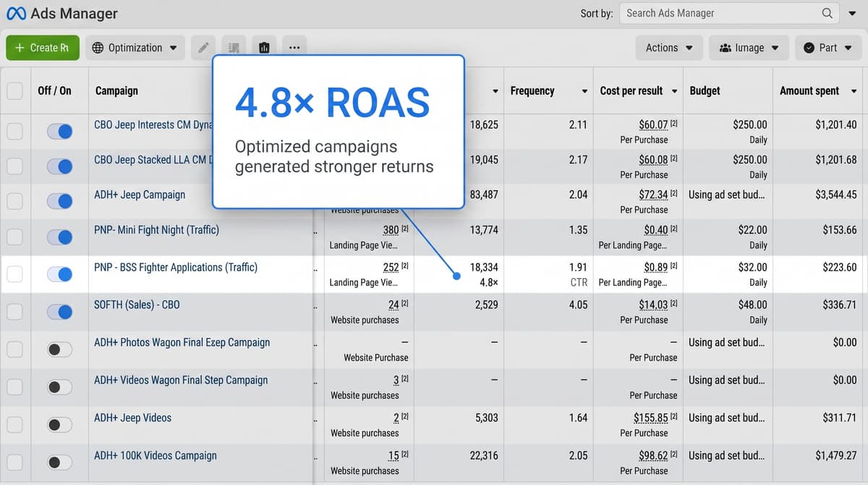The height and width of the screenshot is (485, 868).
Task: Tick the select-all header checkbox
Action: tap(14, 91)
